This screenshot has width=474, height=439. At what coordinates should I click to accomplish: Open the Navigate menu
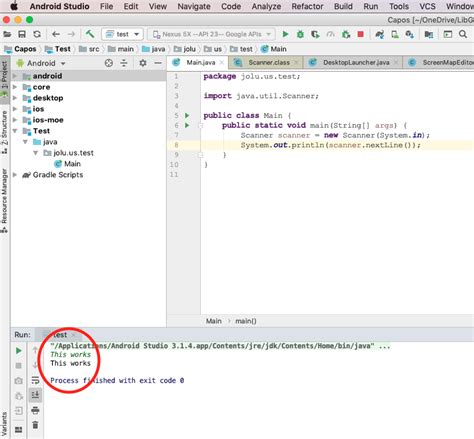point(194,6)
